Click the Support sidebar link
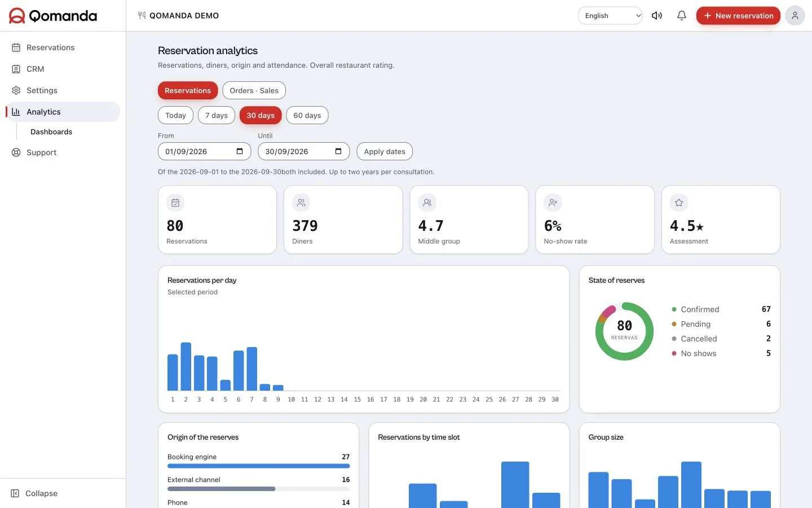The height and width of the screenshot is (508, 812). pyautogui.click(x=63, y=152)
